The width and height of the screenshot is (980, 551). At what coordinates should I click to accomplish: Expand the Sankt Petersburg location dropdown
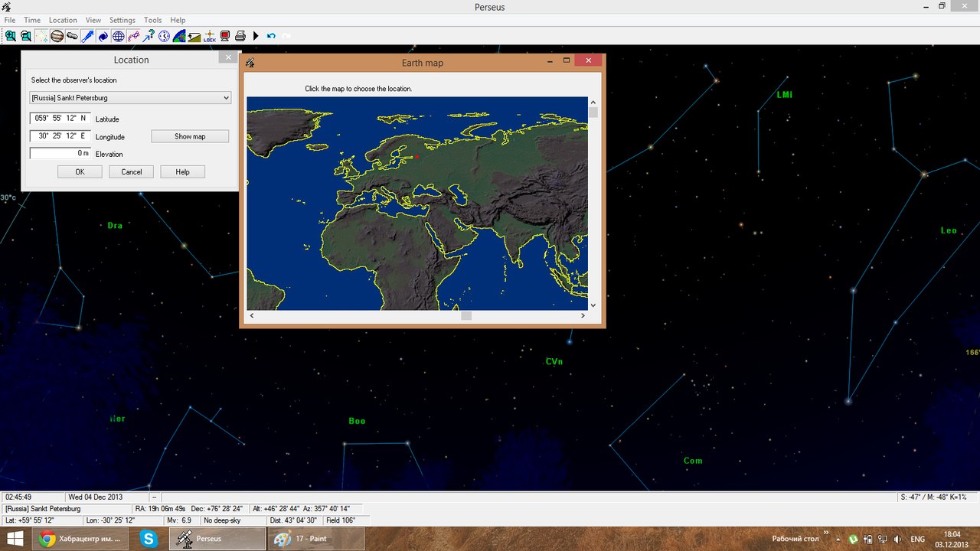click(x=226, y=98)
